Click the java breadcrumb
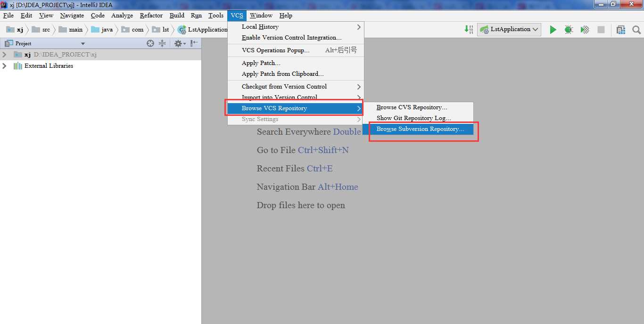The height and width of the screenshot is (324, 644). [102, 30]
